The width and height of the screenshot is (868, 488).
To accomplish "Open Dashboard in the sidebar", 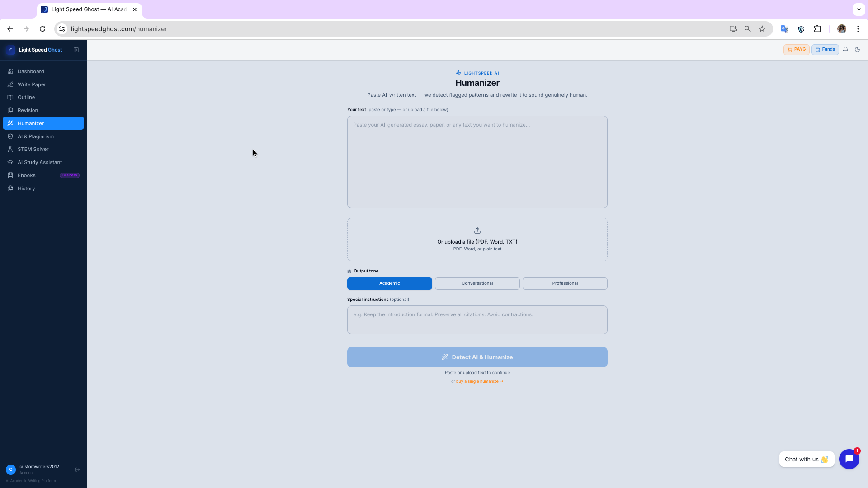I will [x=43, y=71].
